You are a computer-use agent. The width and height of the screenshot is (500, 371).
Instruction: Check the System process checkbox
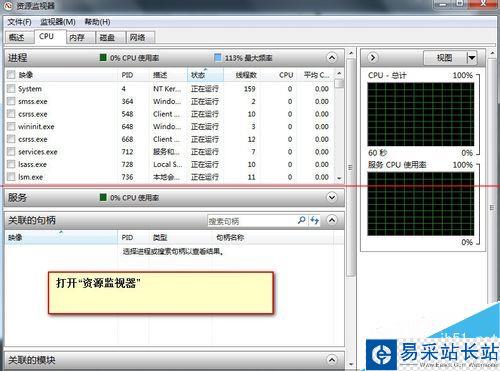tap(11, 89)
